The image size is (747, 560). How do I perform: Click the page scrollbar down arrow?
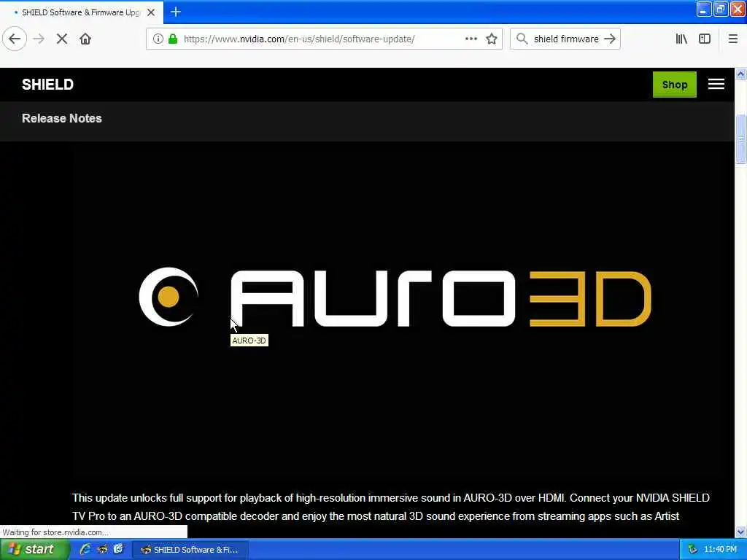pyautogui.click(x=741, y=532)
